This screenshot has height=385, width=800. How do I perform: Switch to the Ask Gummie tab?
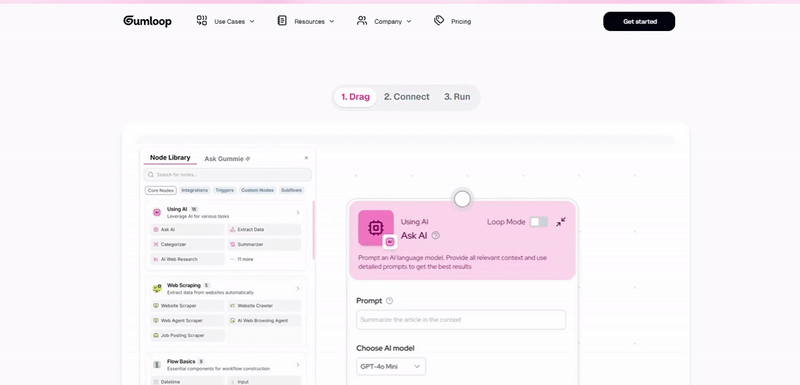pos(227,159)
